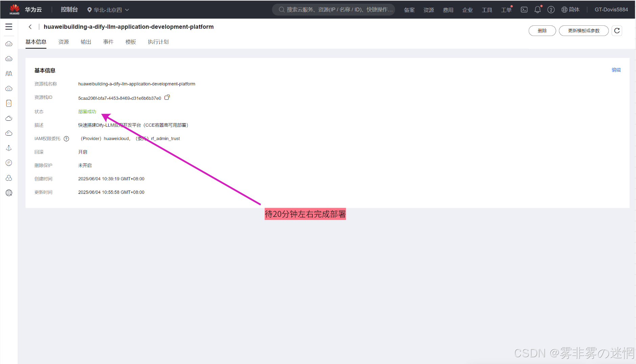This screenshot has width=636, height=364.
Task: Click the Huawei Cloud logo
Action: pyautogui.click(x=15, y=9)
